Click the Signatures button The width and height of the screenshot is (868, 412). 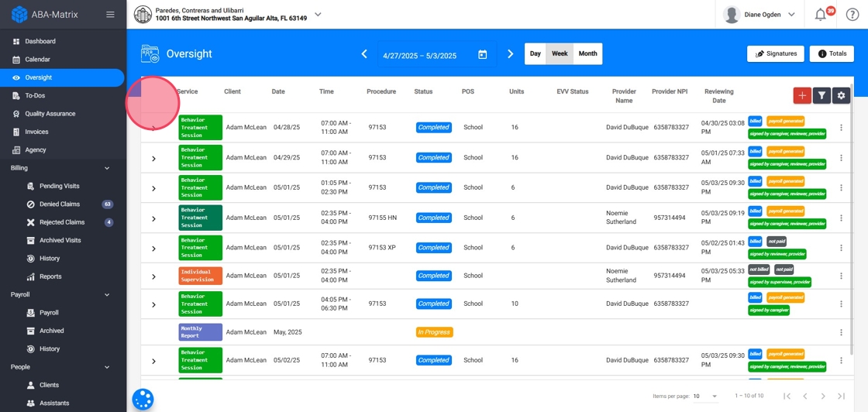(775, 54)
